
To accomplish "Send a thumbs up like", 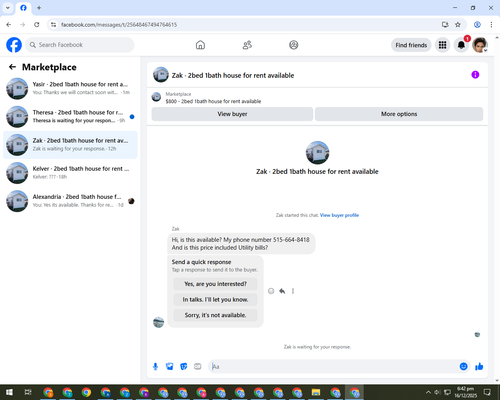I will click(479, 366).
